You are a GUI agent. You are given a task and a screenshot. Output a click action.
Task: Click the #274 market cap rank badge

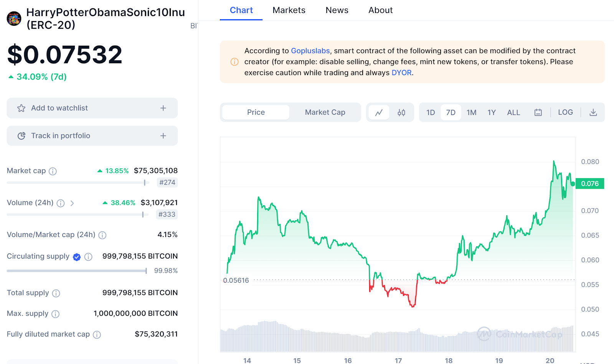click(167, 183)
